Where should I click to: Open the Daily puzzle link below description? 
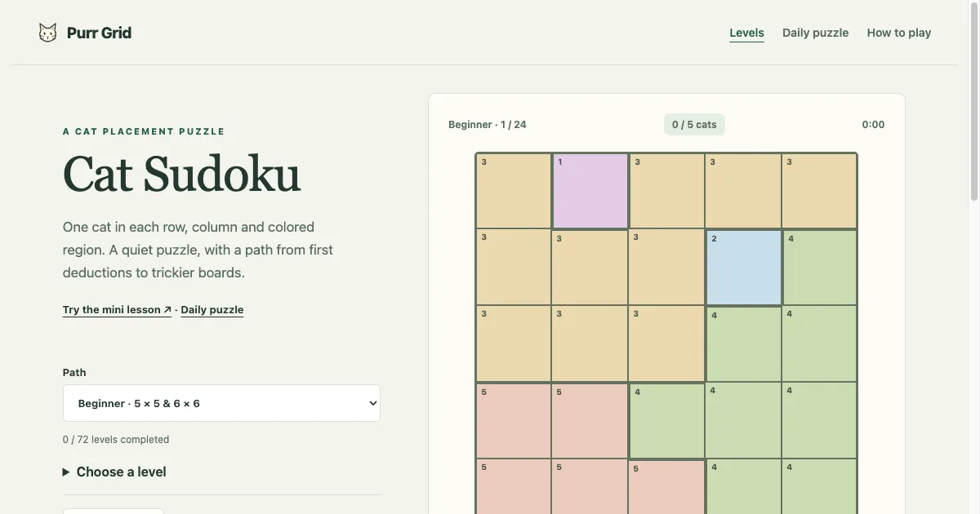pos(212,310)
